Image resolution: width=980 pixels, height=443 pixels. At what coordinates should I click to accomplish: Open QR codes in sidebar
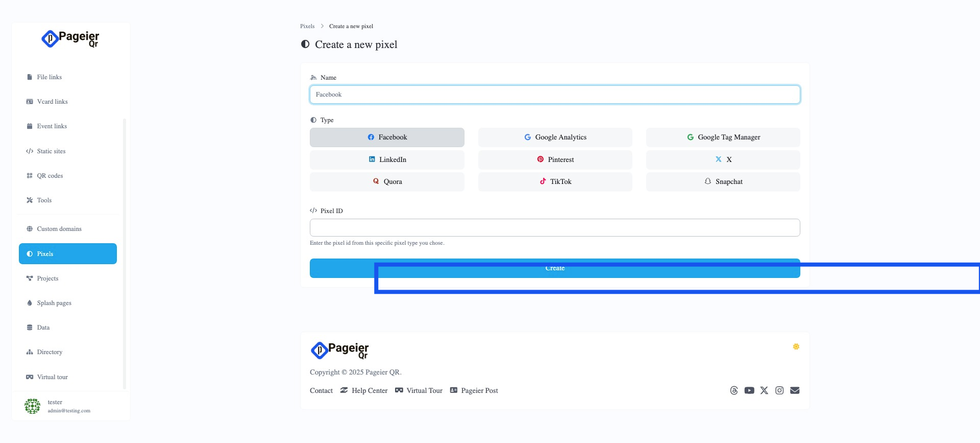pos(50,176)
